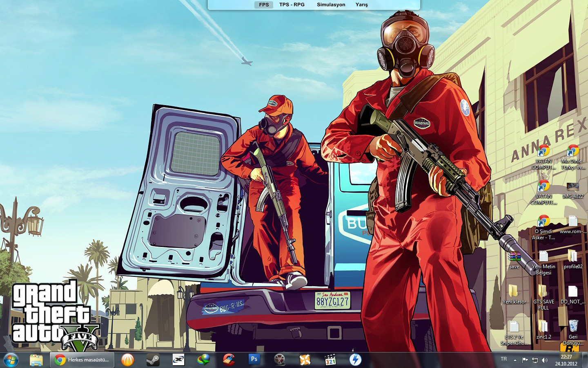Launch CCleaner from the taskbar
The height and width of the screenshot is (368, 588).
(x=229, y=360)
